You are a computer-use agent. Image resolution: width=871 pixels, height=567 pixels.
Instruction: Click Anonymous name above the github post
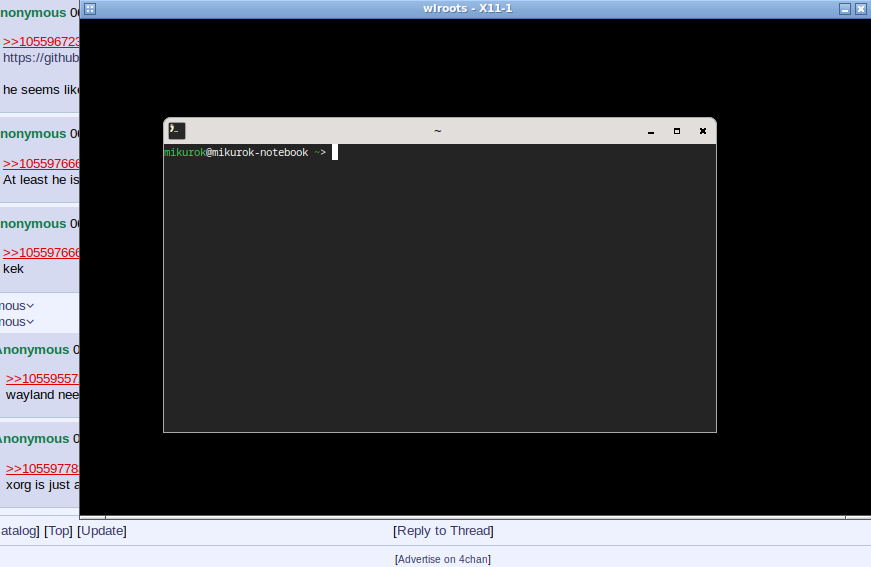tap(33, 13)
